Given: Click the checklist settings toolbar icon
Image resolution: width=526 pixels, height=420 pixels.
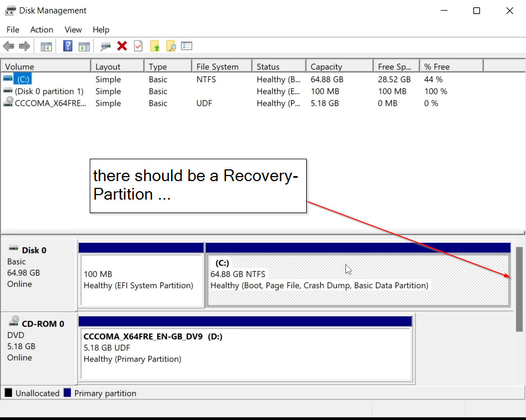Looking at the screenshot, I should point(187,47).
